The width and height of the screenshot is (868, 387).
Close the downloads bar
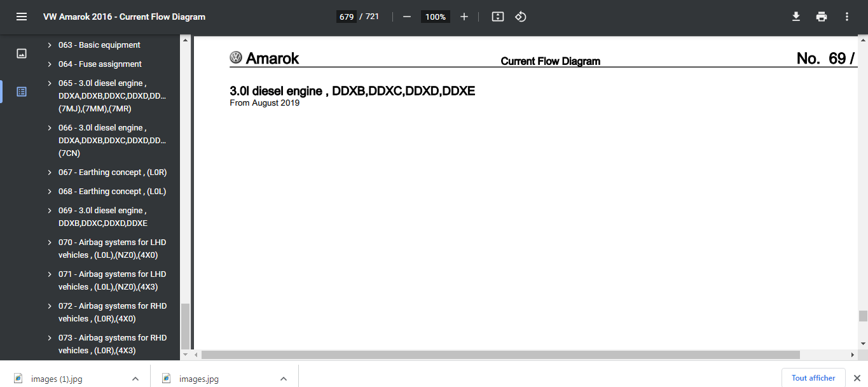click(x=857, y=378)
